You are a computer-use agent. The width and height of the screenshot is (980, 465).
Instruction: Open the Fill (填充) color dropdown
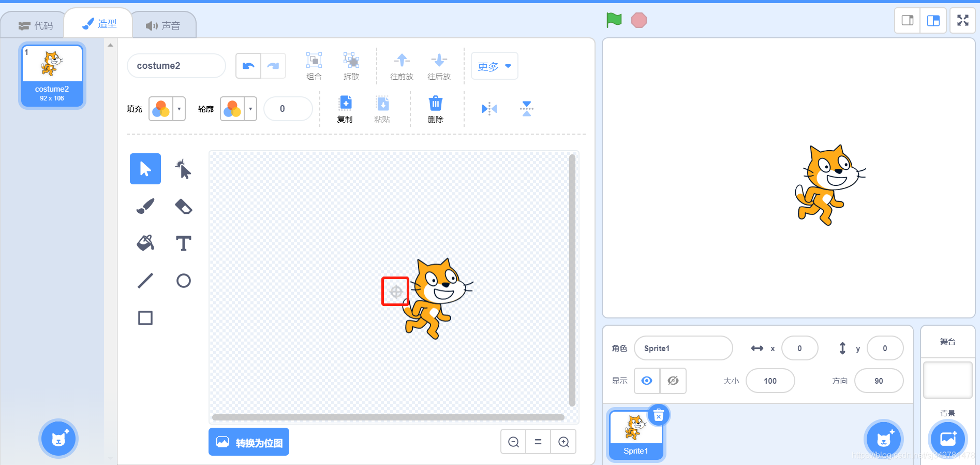pos(167,109)
